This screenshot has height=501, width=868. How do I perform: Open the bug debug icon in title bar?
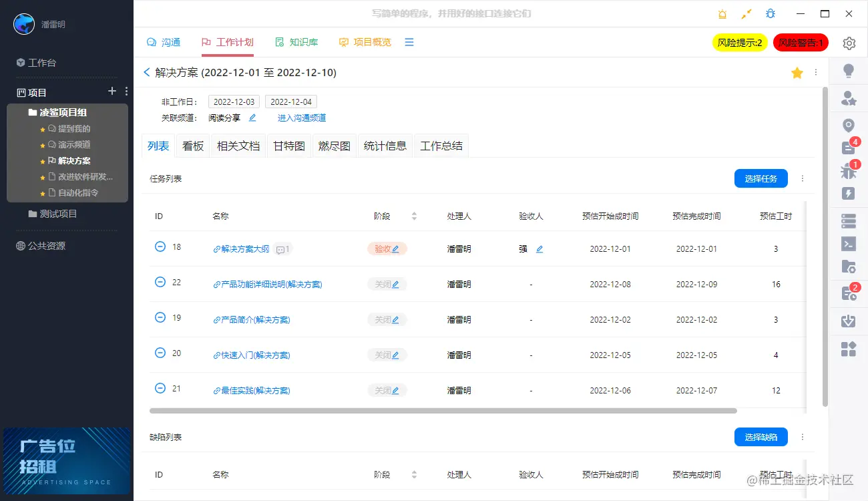[x=771, y=14]
